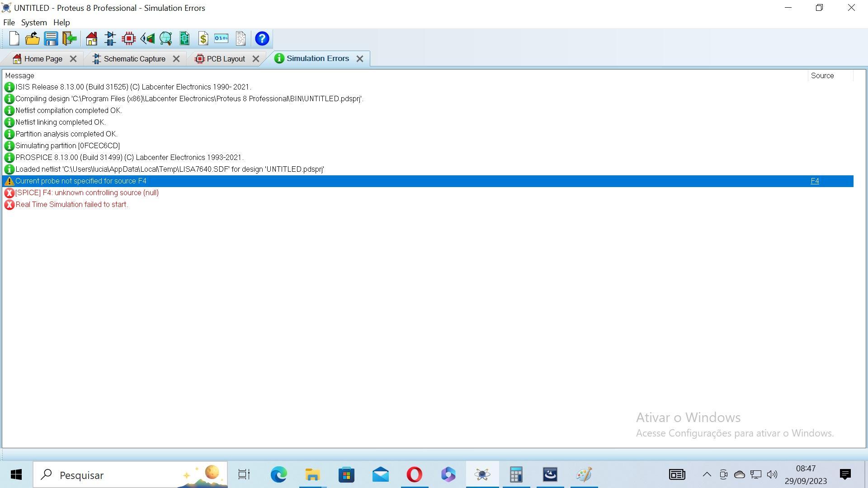The height and width of the screenshot is (488, 868).
Task: Switch to the PCB Layout tab
Action: [226, 59]
